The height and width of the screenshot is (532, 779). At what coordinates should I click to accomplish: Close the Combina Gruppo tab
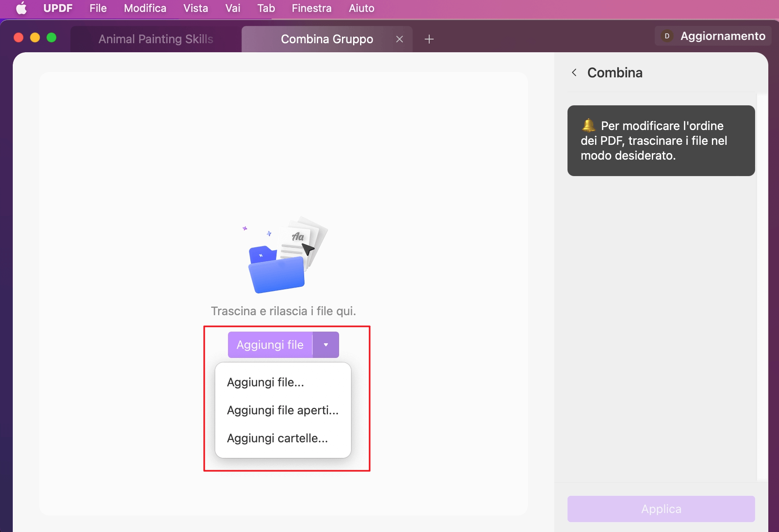coord(400,39)
